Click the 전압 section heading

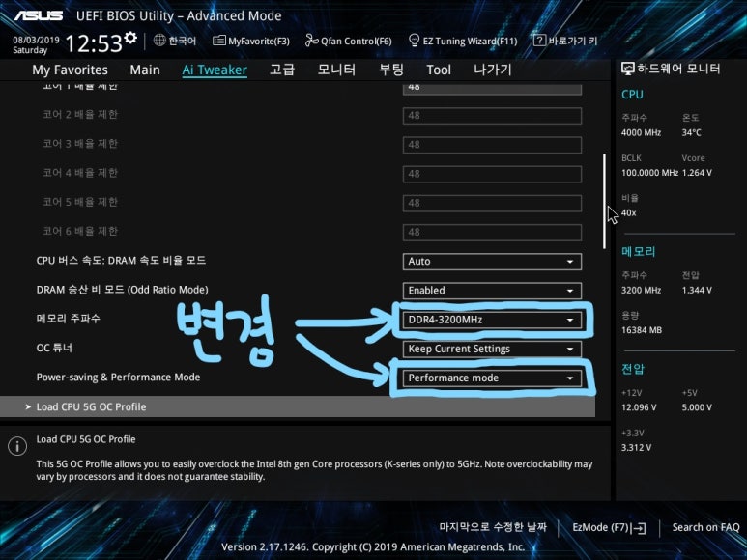pos(633,369)
